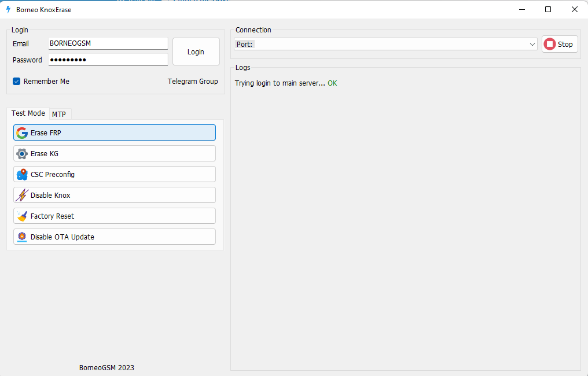588x376 pixels.
Task: Click the Erase KG button label
Action: point(45,154)
